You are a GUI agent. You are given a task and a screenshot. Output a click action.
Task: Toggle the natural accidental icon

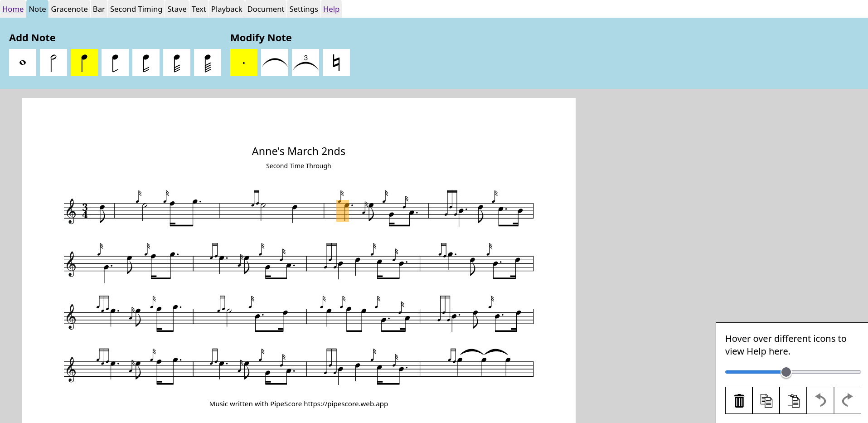(336, 63)
